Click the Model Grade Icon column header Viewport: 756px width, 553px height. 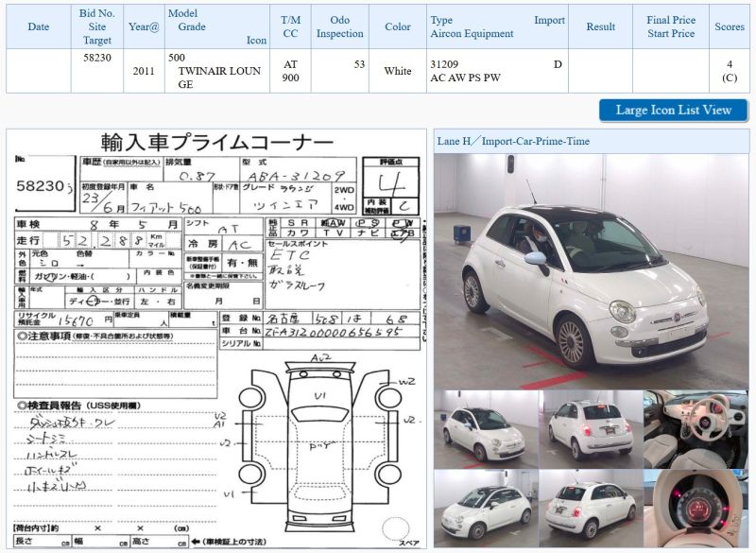point(217,27)
